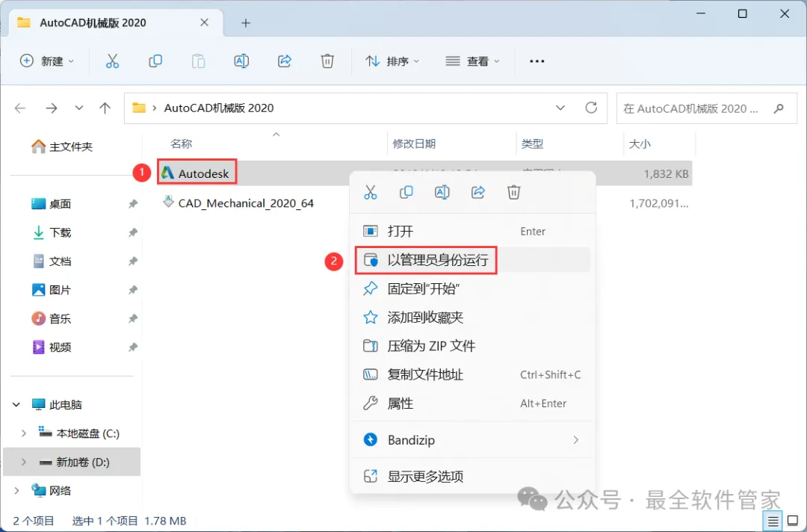Screen dimensions: 807x532
Task: Sort by the 名称 column header
Action: click(181, 144)
